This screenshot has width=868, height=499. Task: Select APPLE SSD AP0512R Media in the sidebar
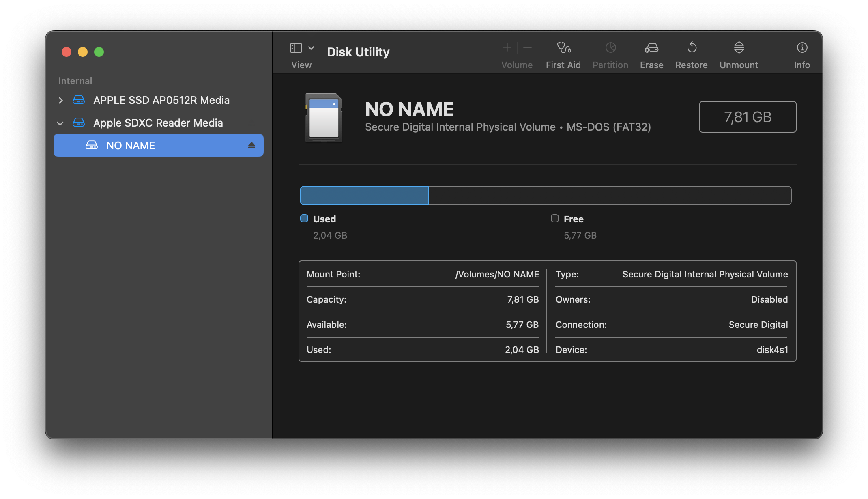[161, 100]
